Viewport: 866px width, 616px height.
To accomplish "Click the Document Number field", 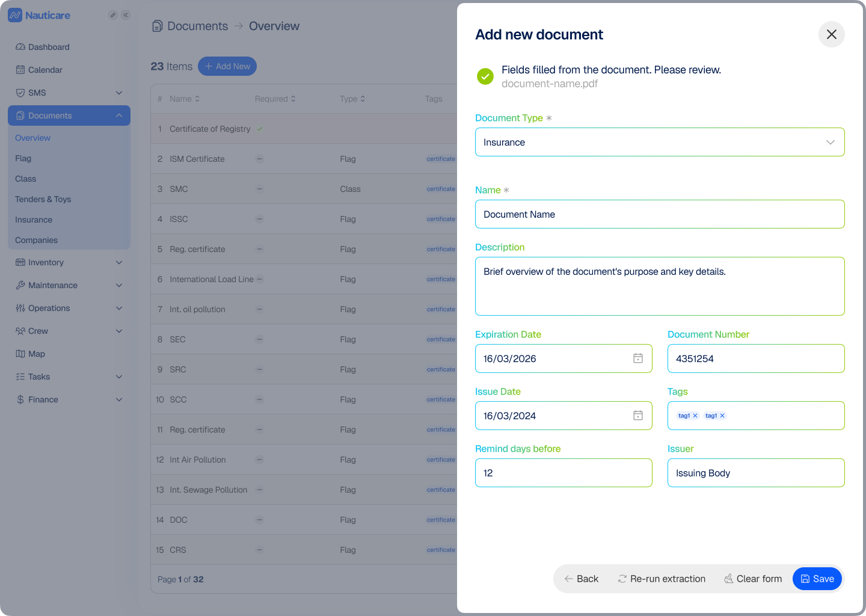I will point(756,359).
